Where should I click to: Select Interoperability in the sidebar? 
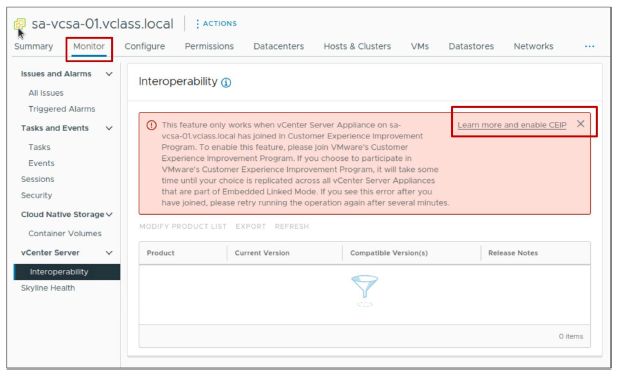pyautogui.click(x=67, y=272)
